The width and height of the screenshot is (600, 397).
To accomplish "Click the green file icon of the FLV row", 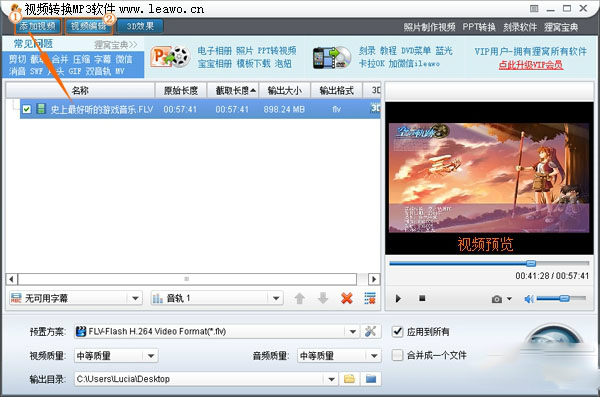I will [41, 109].
